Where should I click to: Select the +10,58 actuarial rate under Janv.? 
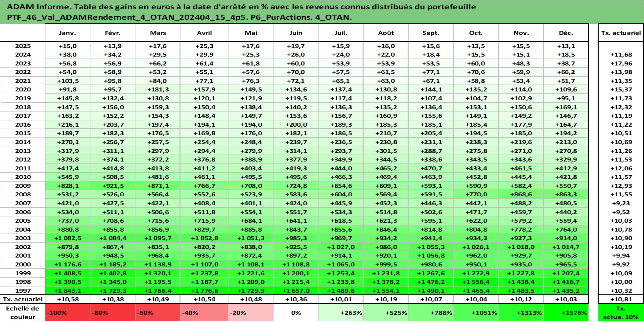[x=67, y=299]
